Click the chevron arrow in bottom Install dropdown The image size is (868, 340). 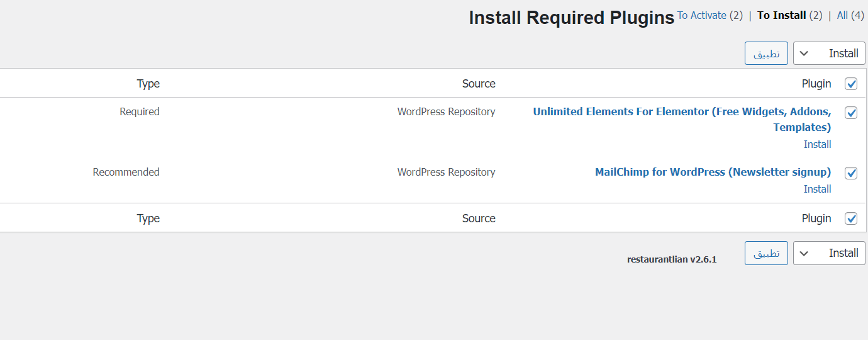[x=804, y=253]
